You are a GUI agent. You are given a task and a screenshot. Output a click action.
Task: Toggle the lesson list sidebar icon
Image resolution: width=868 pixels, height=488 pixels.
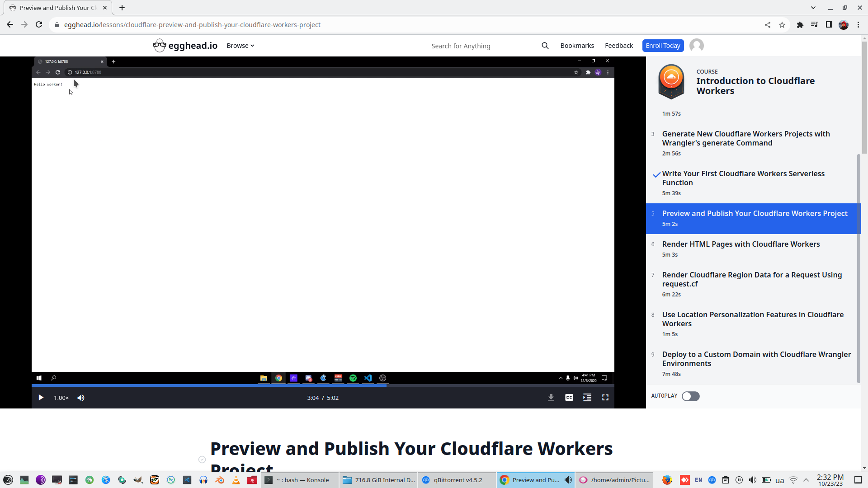tap(587, 398)
